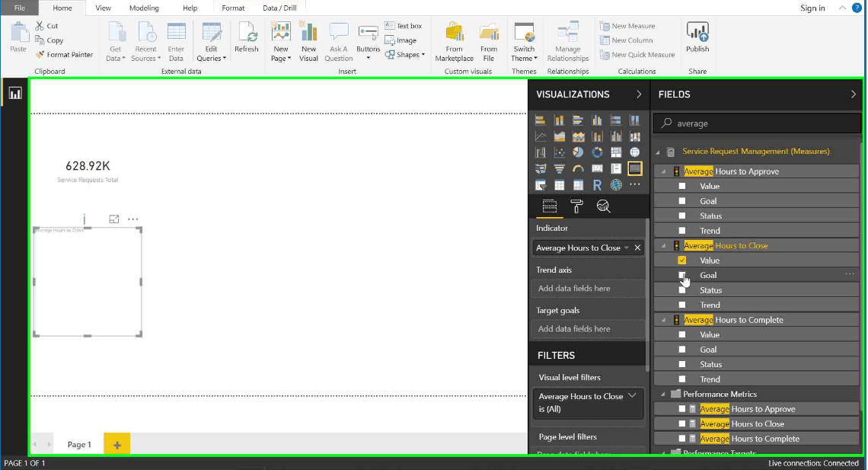Open the Analytics magnifier pane
The width and height of the screenshot is (868, 470).
coord(603,206)
